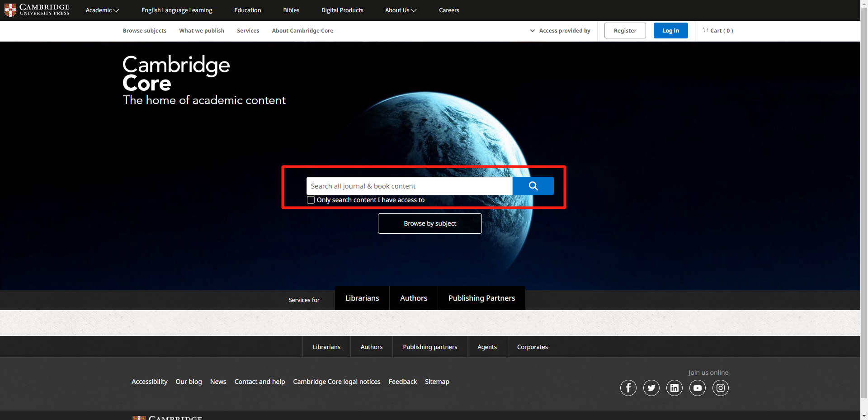Select the Authors services tab

click(414, 298)
